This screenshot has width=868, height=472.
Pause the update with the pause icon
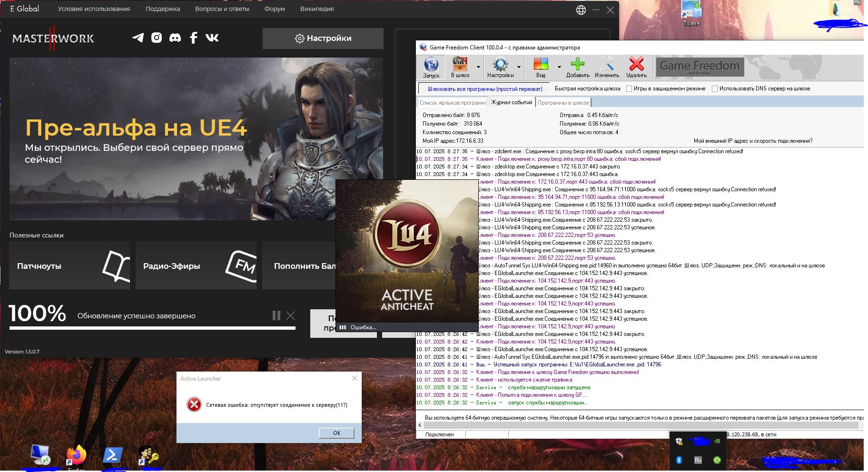pyautogui.click(x=276, y=315)
